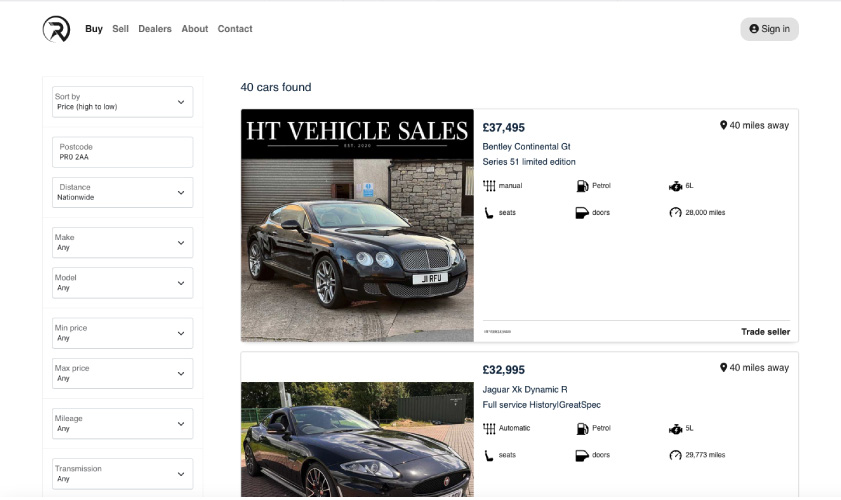This screenshot has height=500, width=841.
Task: Click the door icon on the Jaguar listing
Action: point(582,455)
